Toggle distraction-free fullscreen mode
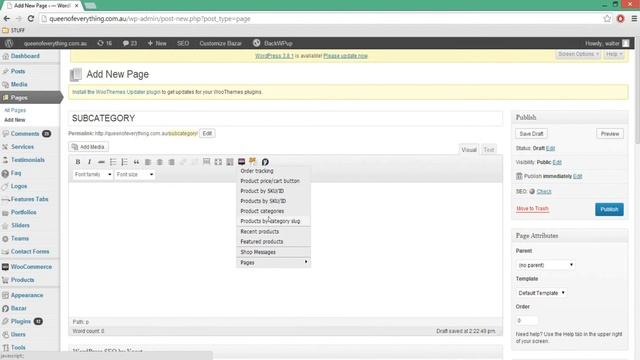The height and width of the screenshot is (360, 640). (218, 162)
